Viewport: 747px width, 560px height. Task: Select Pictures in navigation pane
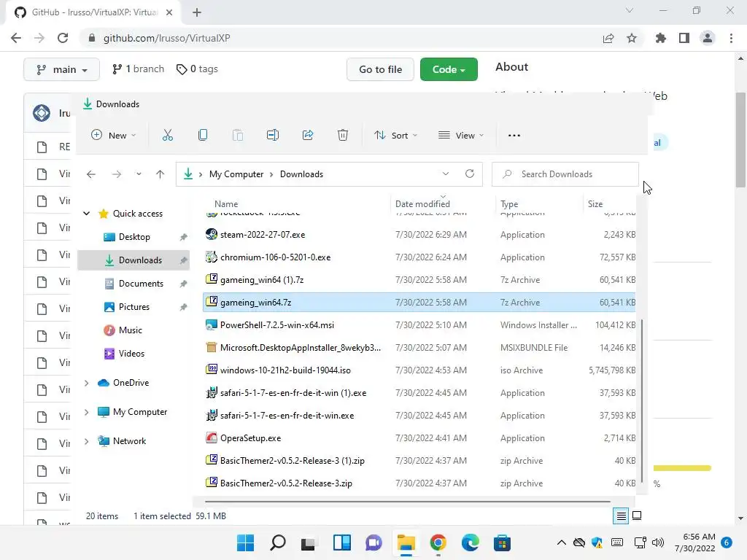click(x=134, y=307)
